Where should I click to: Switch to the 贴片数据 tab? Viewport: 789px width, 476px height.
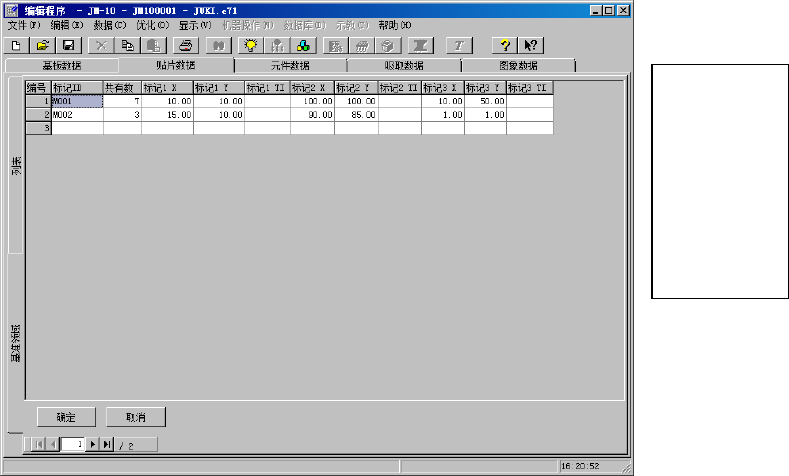(x=176, y=65)
